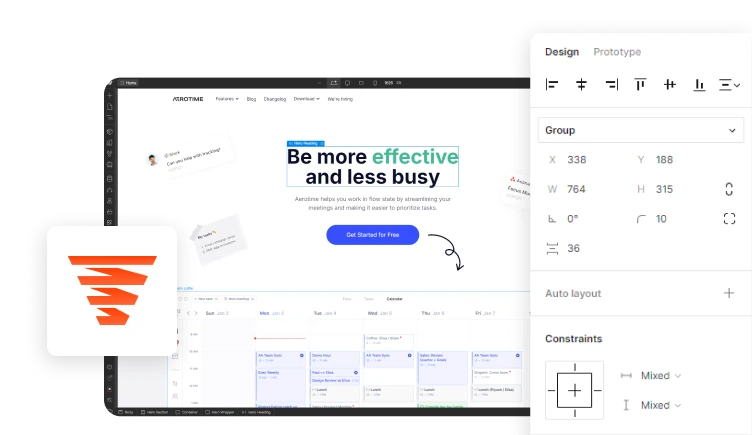Viewport: 752px width, 435px height.
Task: Switch to the Design tab
Action: tap(562, 52)
